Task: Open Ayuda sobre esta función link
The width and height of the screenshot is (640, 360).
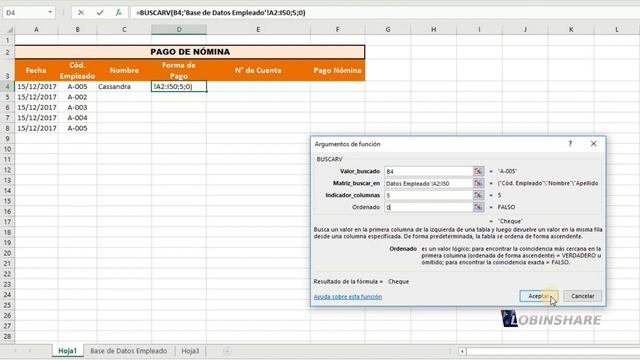Action: [348, 297]
